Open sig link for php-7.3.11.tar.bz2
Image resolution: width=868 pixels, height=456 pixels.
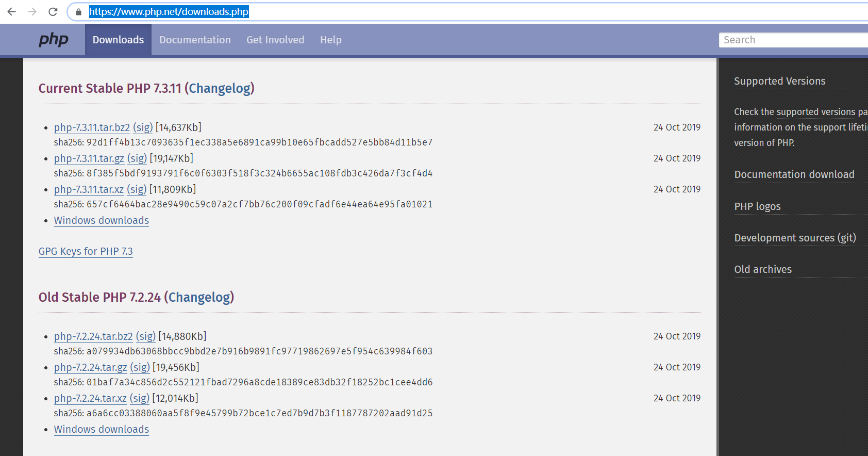coord(143,127)
